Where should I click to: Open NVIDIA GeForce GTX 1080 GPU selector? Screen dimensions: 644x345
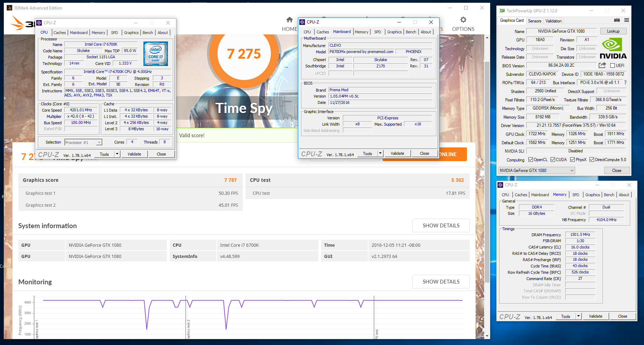click(536, 171)
